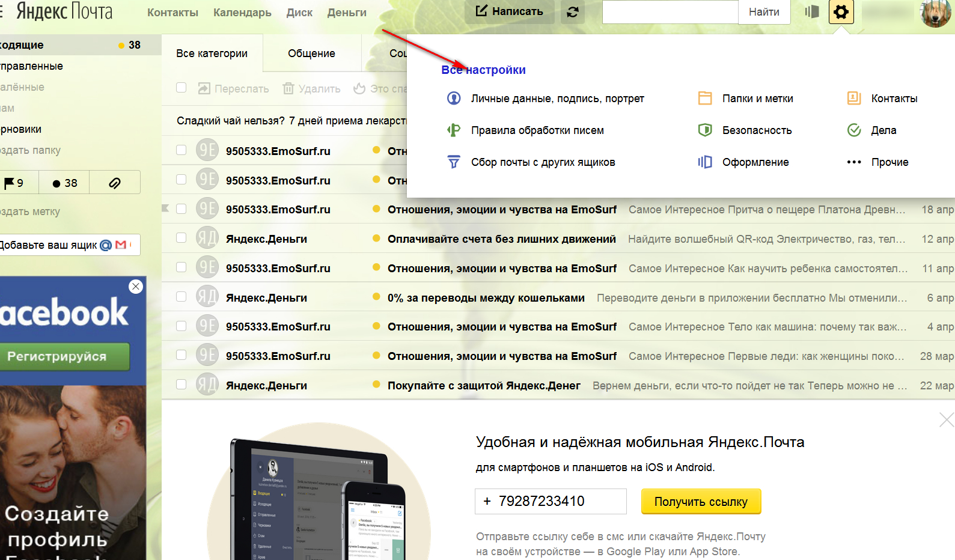Open the settings gear icon
The image size is (955, 560).
point(841,11)
